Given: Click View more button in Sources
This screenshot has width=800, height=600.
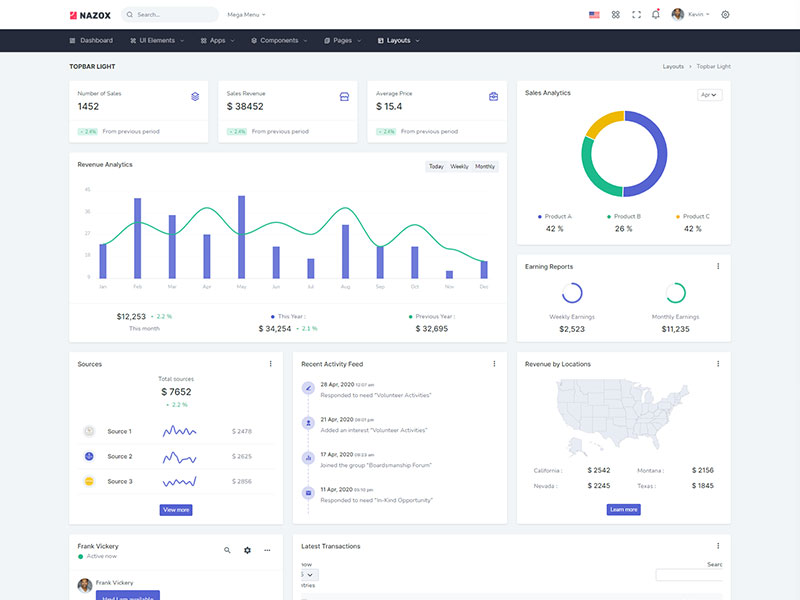Looking at the screenshot, I should click(175, 510).
